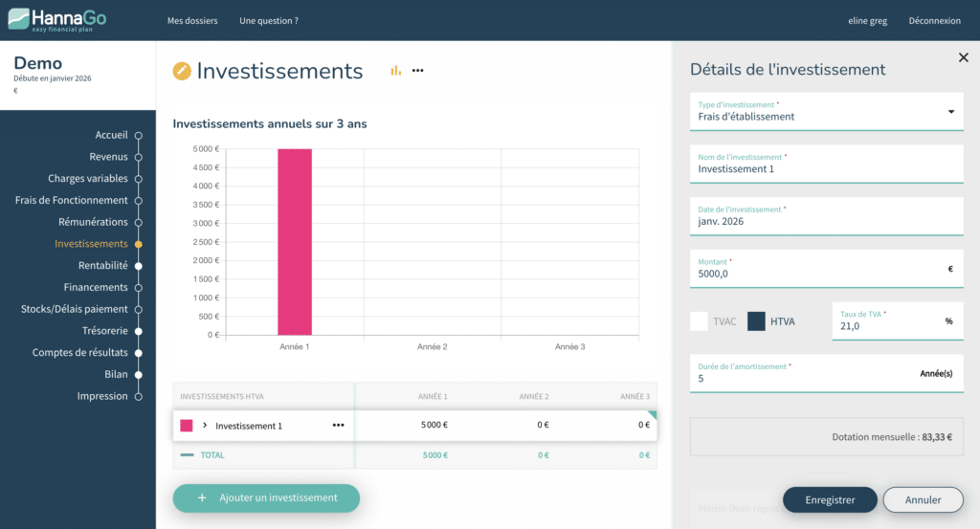Image resolution: width=980 pixels, height=529 pixels.
Task: Click the HannaGo logo
Action: [x=56, y=20]
